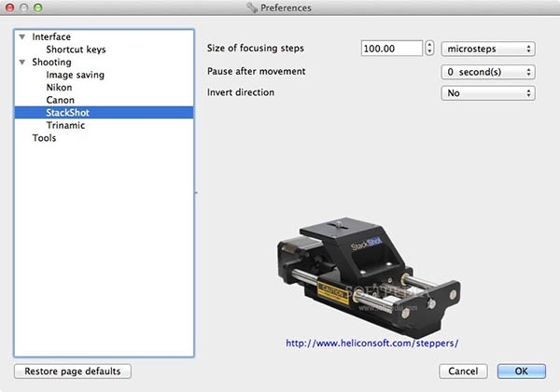Screen dimensions: 560x392
Task: Collapse the Shooting tree section
Action: pyautogui.click(x=22, y=63)
